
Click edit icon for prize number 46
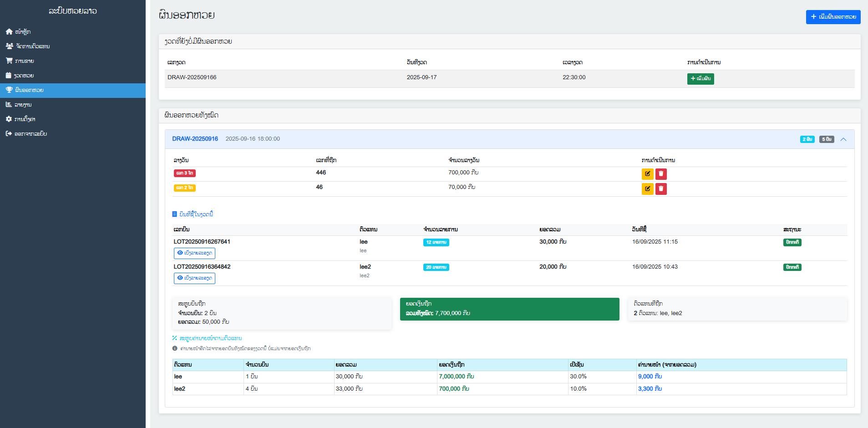click(647, 189)
